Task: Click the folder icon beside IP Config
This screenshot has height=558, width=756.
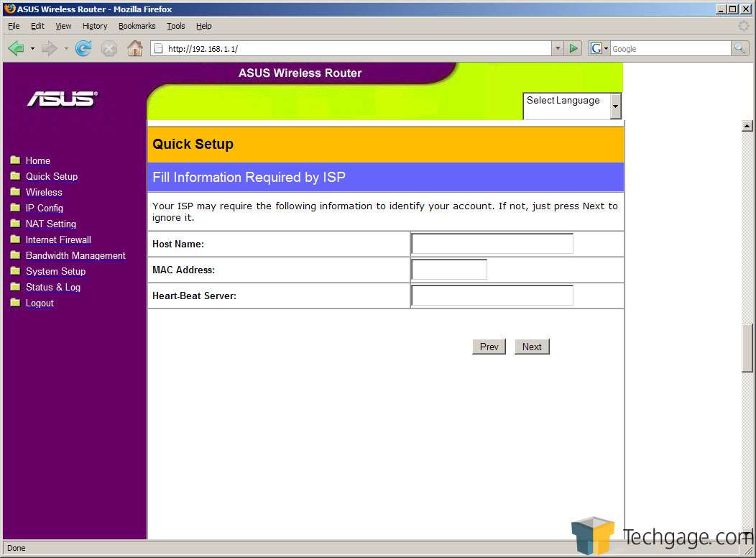Action: click(x=15, y=207)
